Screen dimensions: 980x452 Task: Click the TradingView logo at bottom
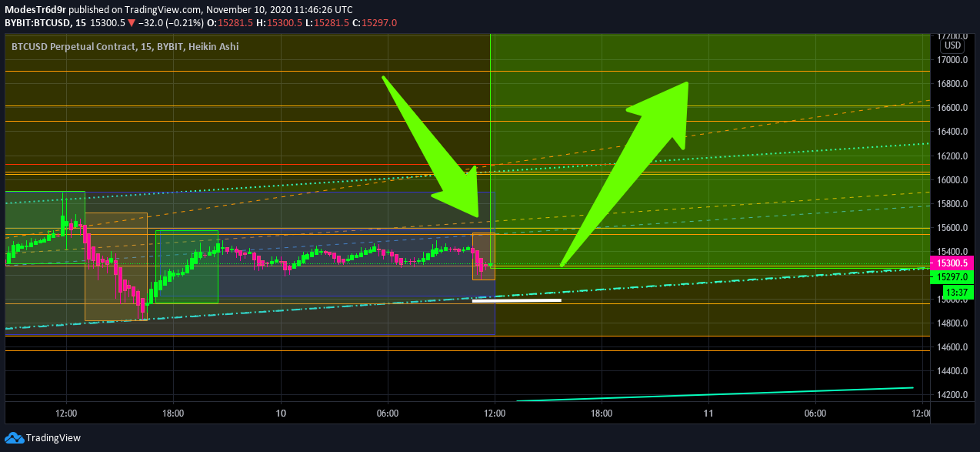coord(42,438)
